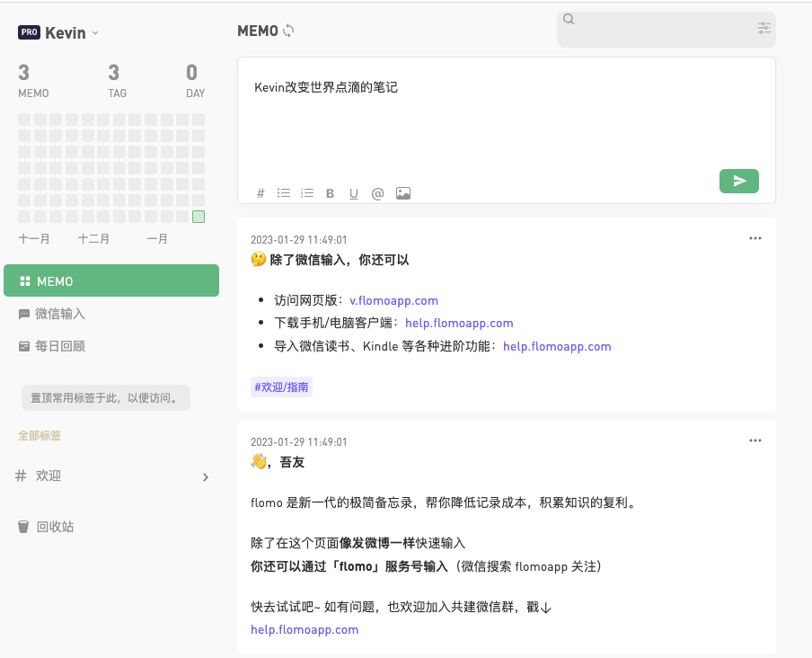
Task: Toggle underline formatting in the editor
Action: tap(354, 194)
